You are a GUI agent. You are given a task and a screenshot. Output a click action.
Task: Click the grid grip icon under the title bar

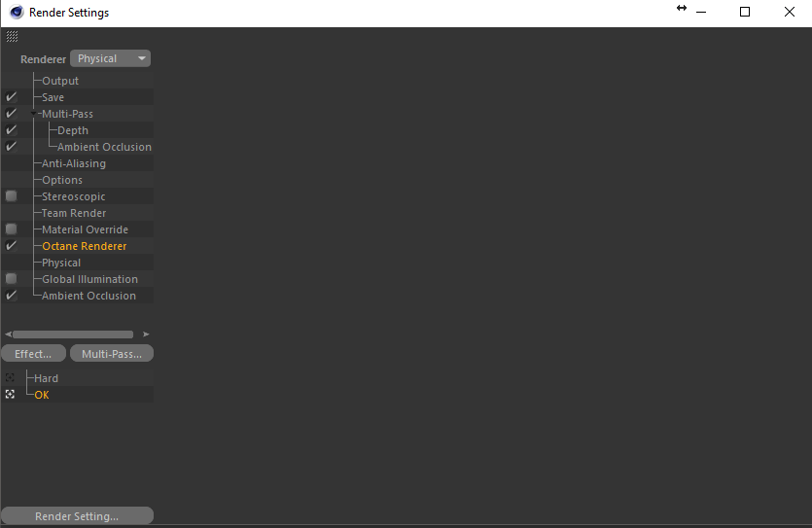coord(12,36)
